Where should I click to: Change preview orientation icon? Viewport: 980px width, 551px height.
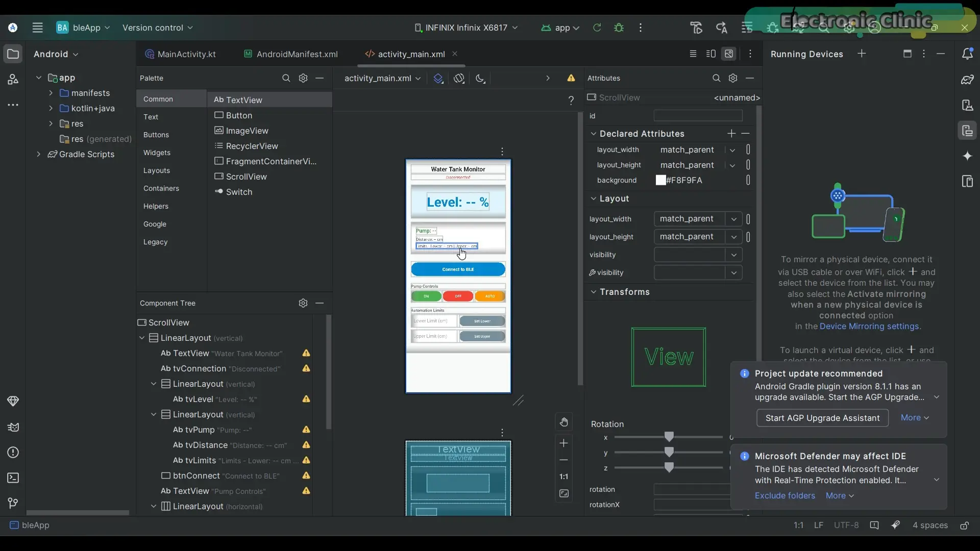click(x=459, y=78)
